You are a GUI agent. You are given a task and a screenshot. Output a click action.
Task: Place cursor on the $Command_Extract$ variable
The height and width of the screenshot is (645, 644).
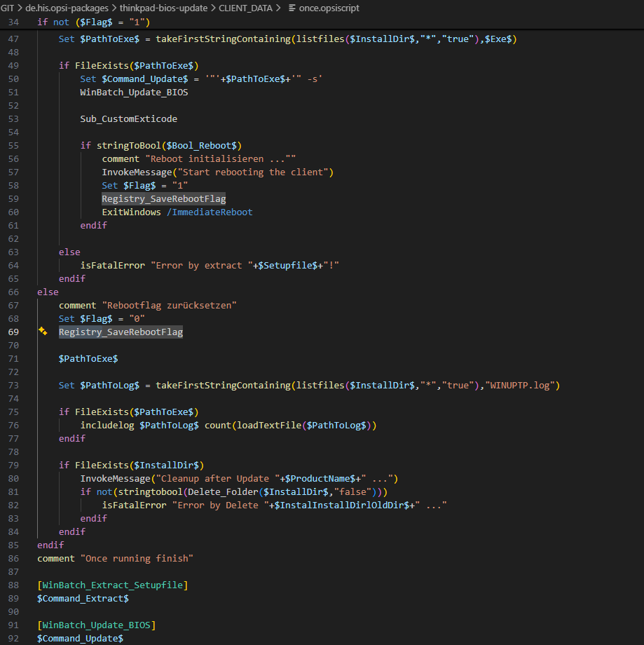(x=83, y=598)
